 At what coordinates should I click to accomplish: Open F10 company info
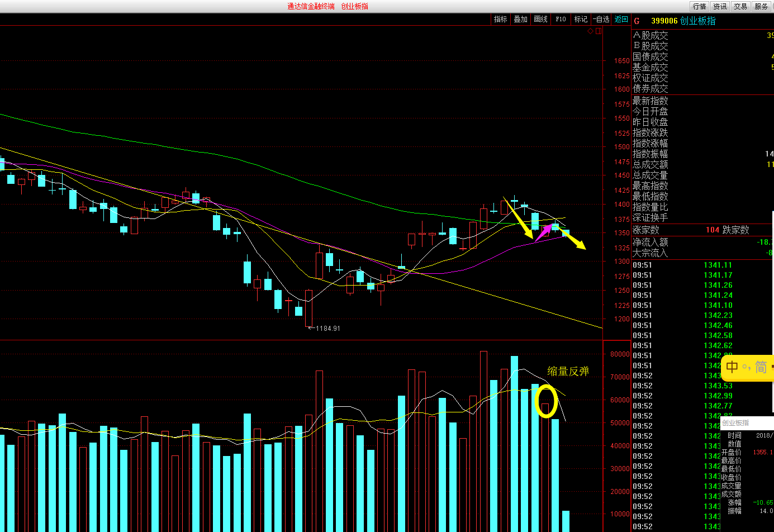click(561, 19)
